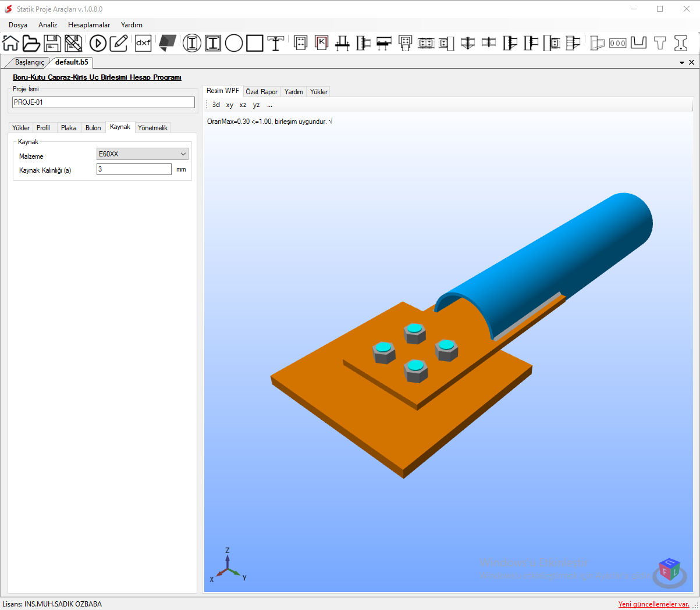The image size is (700, 610).
Task: Click the dark 3D plate icon
Action: [x=168, y=43]
